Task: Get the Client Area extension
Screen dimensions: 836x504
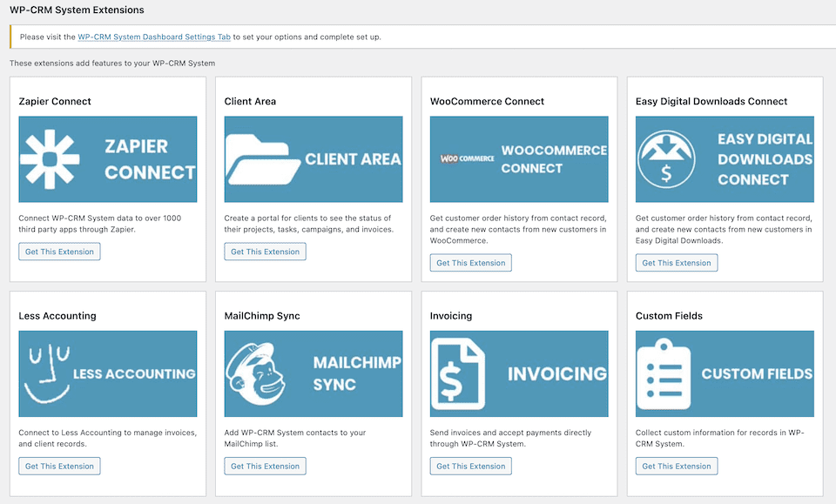Action: pyautogui.click(x=265, y=251)
